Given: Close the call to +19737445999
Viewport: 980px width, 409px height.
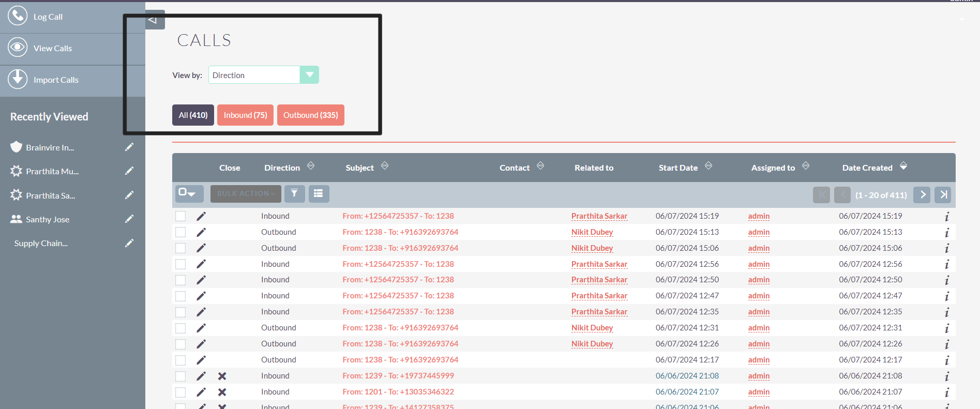Looking at the screenshot, I should [x=222, y=376].
